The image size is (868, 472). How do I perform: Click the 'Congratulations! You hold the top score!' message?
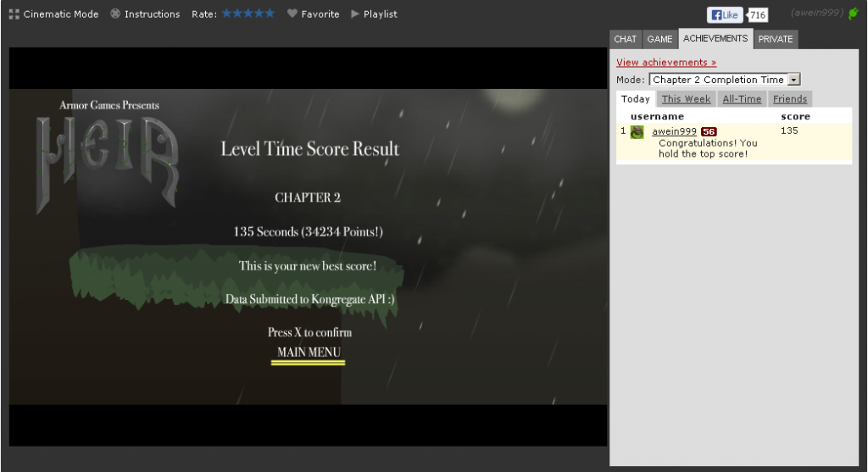click(x=708, y=148)
